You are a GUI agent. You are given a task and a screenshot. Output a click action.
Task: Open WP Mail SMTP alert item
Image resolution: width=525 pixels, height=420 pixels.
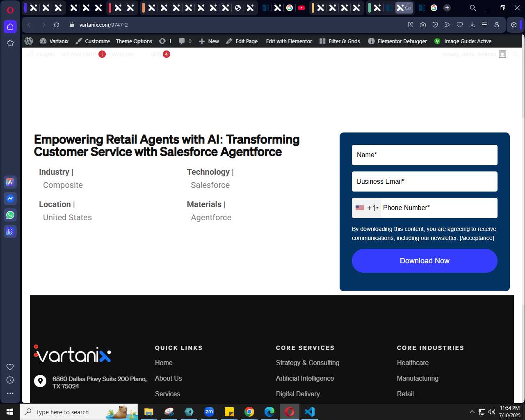tap(83, 54)
